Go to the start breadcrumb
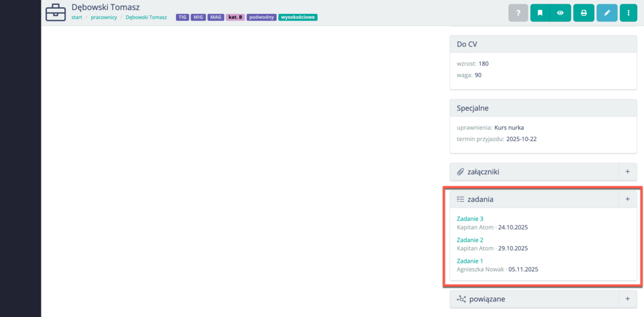 coord(77,18)
